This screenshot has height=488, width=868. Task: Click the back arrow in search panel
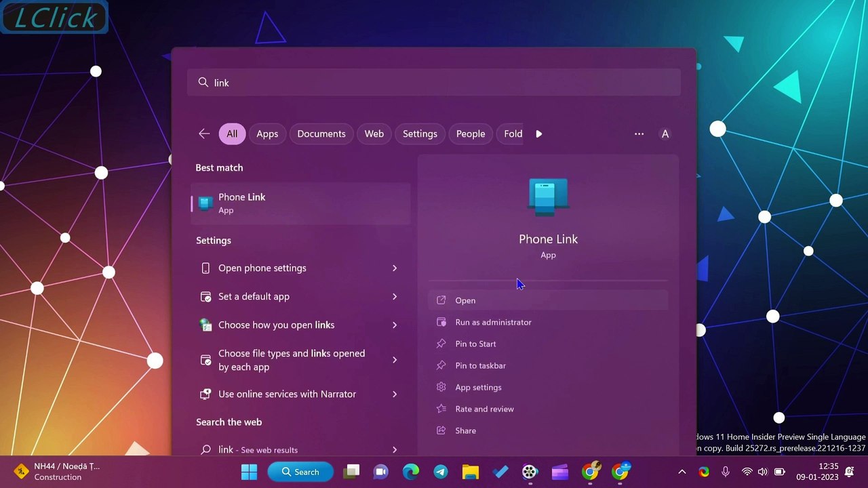coord(204,134)
